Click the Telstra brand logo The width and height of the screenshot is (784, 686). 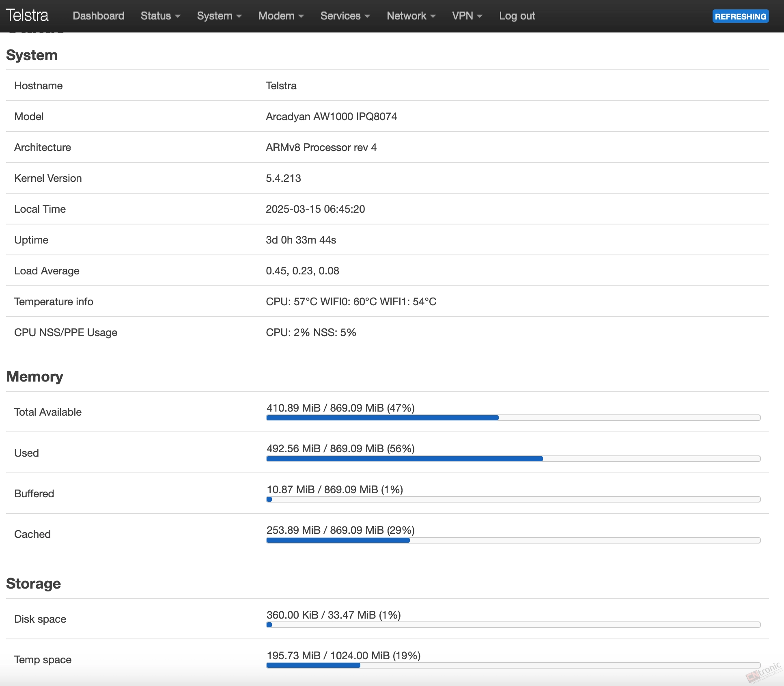(27, 15)
